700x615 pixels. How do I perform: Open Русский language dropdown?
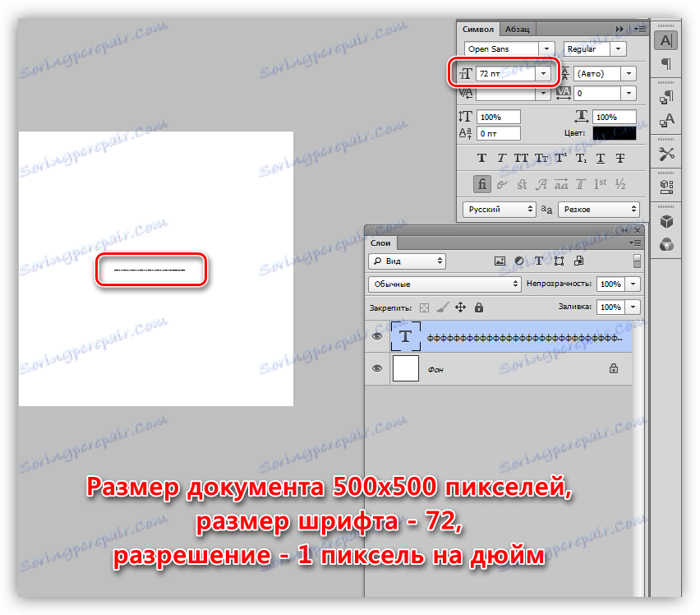click(499, 210)
